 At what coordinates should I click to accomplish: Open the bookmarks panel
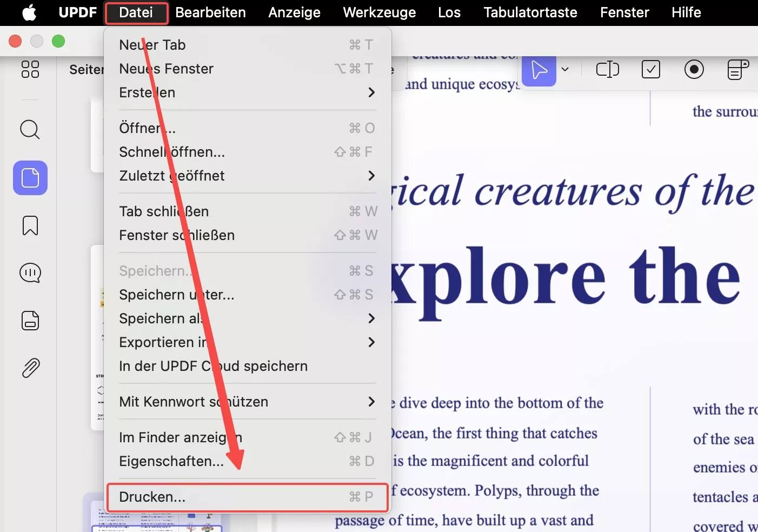pyautogui.click(x=30, y=225)
